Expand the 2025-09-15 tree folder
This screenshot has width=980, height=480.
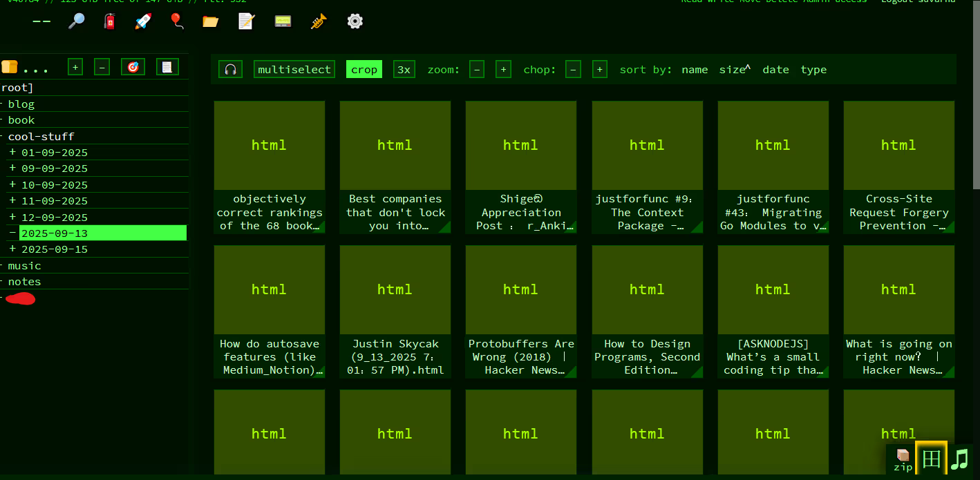coord(12,249)
